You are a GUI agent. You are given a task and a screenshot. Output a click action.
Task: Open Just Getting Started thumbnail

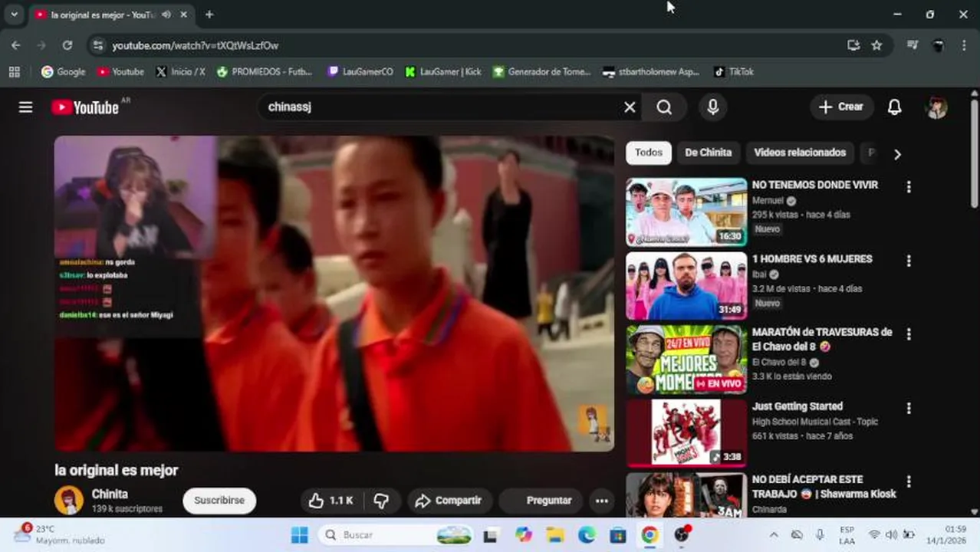point(686,433)
